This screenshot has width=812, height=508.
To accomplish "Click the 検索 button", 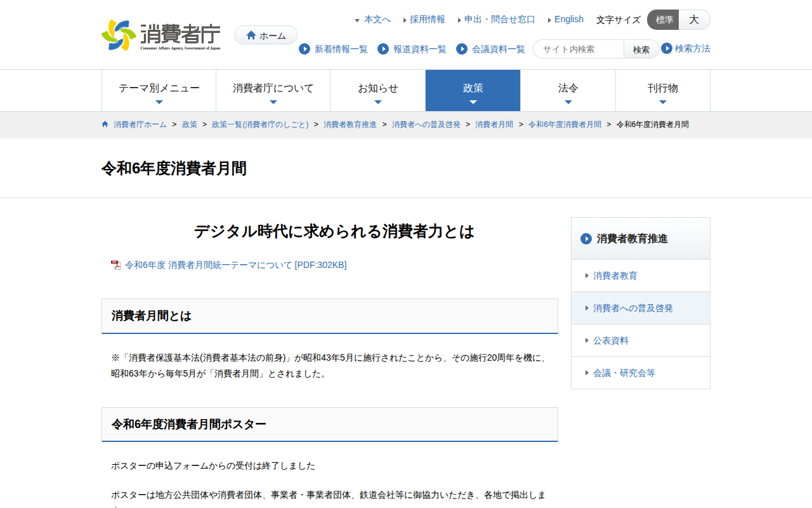I will (641, 49).
